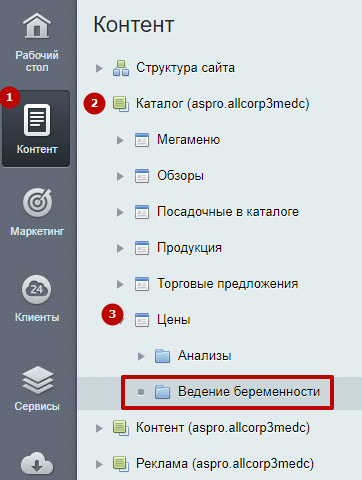
Task: Click the Реклама (aspro.allcorp3medc) block icon
Action: click(x=121, y=464)
